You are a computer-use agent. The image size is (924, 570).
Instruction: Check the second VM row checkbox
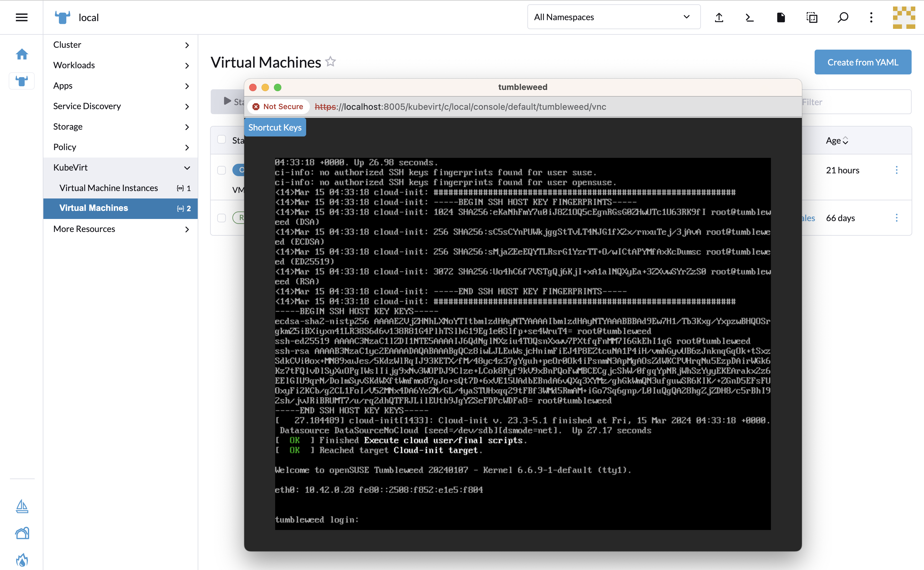point(222,218)
